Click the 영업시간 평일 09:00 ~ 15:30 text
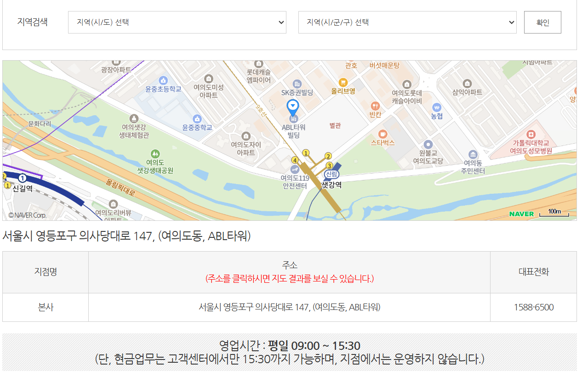Viewport: 588px width, 382px height. click(290, 345)
